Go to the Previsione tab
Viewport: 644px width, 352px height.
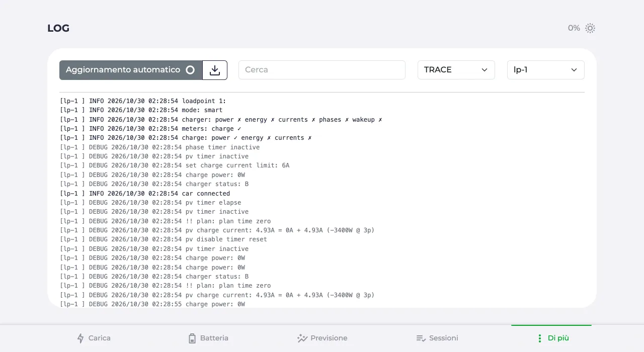[x=322, y=338]
